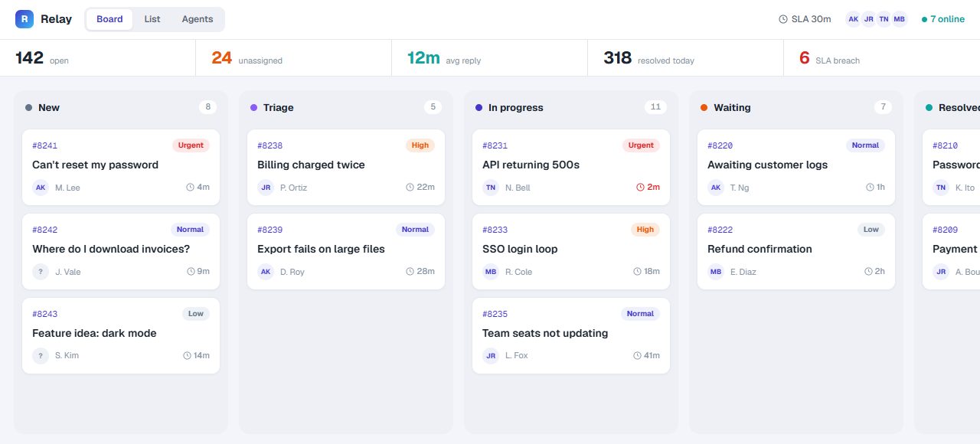Open ticket API returning 500s
Viewport: 980px width, 444px height.
[571, 167]
